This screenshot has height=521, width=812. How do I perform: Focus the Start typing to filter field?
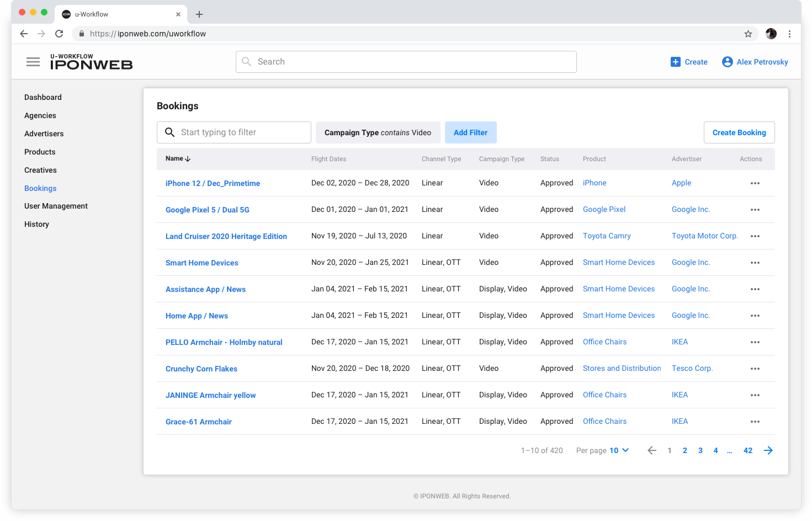[234, 132]
